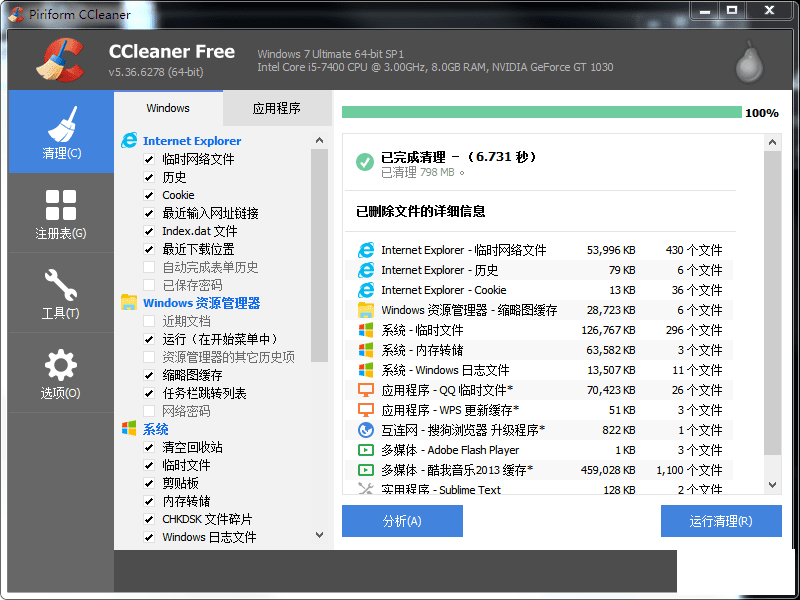
Task: Collapse the Internet Explorer category header
Action: (192, 141)
